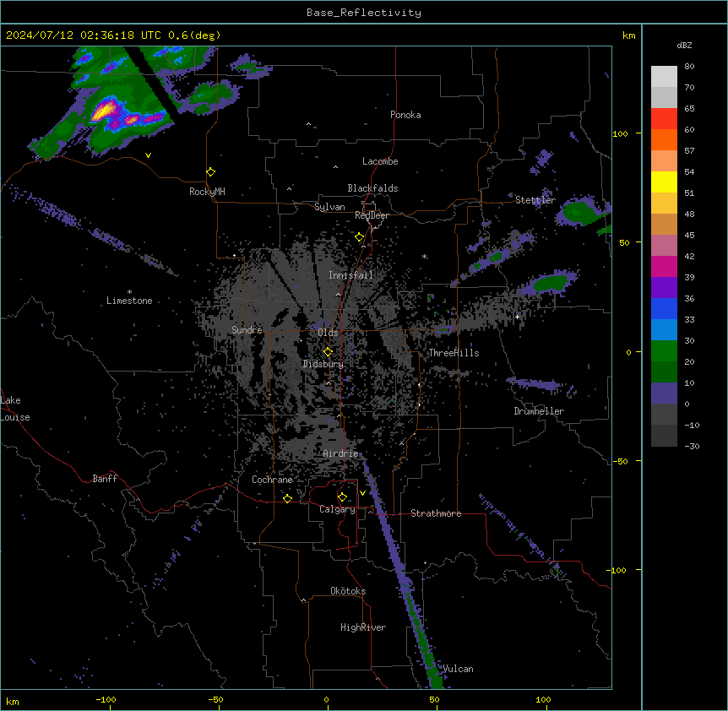This screenshot has width=728, height=711.
Task: Click the yellow v marker northeast of Calgary
Action: tap(362, 493)
